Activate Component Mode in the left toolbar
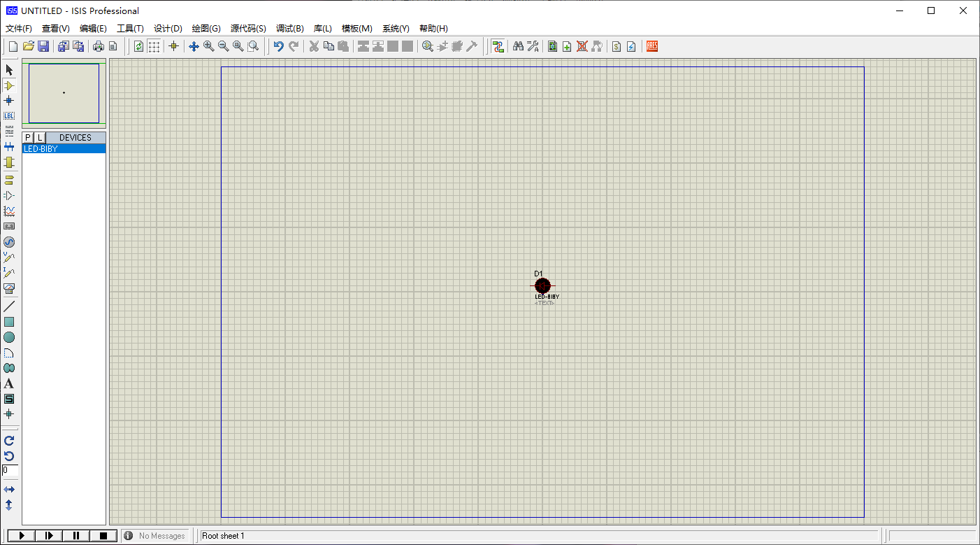The width and height of the screenshot is (980, 545). coord(9,85)
